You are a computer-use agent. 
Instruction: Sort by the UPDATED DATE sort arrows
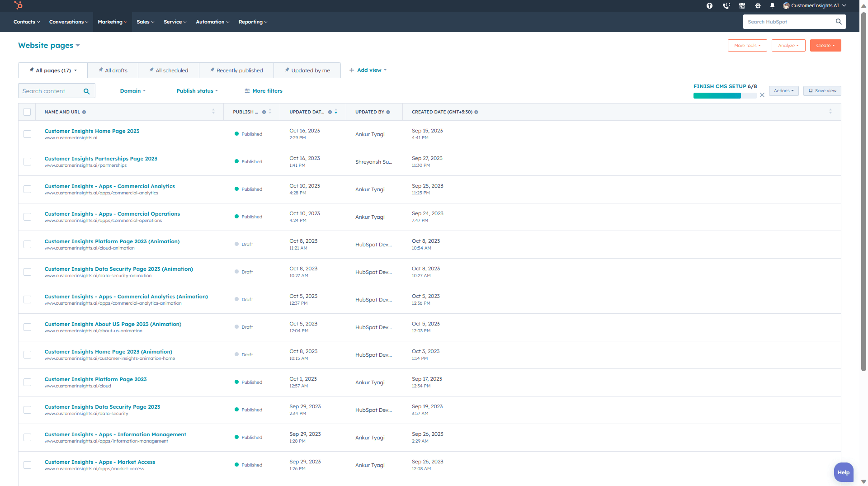[336, 112]
